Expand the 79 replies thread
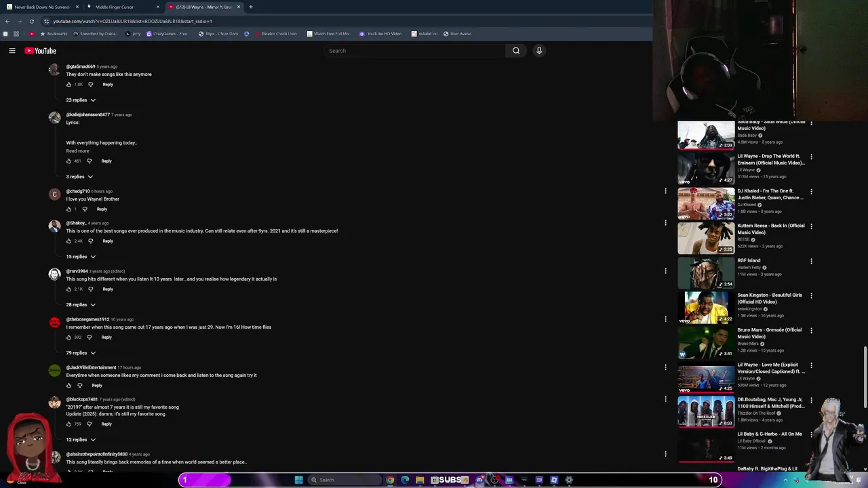The width and height of the screenshot is (868, 488). [x=81, y=353]
